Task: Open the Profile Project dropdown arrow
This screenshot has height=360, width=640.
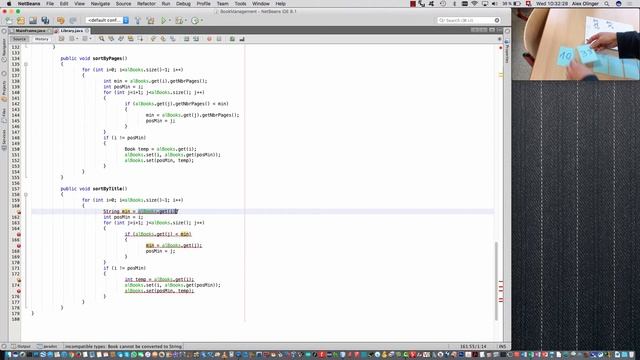Action: 202,20
